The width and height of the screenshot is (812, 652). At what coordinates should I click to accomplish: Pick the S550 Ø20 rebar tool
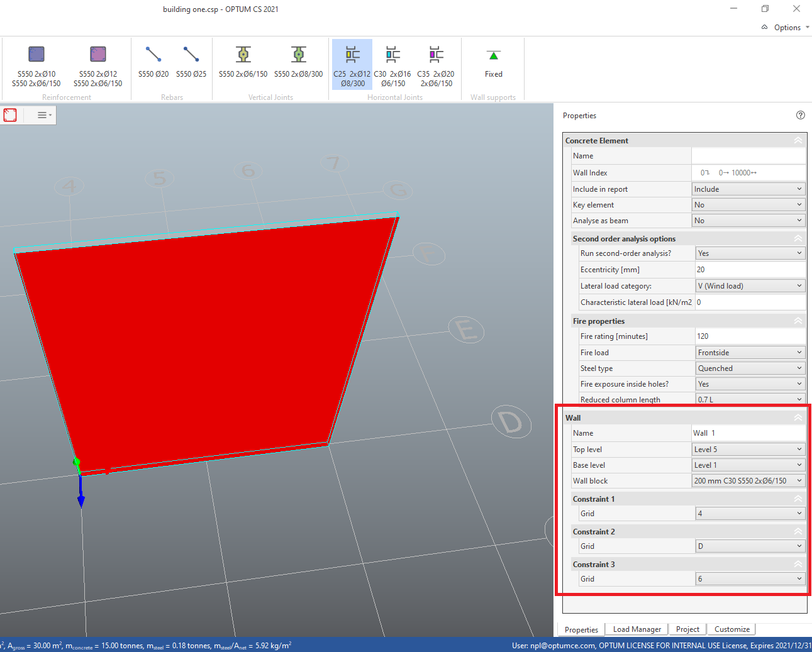[x=153, y=55]
